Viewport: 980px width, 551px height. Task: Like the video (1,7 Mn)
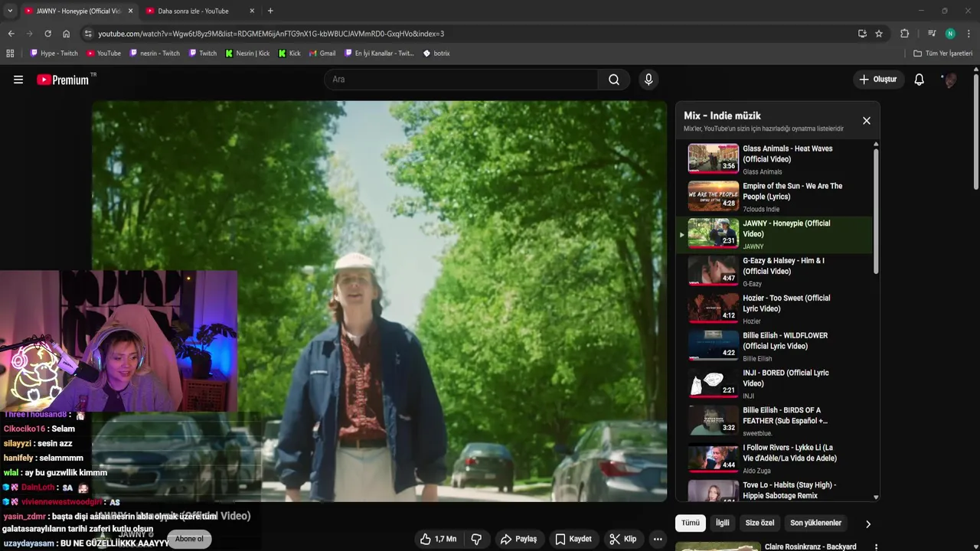pyautogui.click(x=438, y=539)
